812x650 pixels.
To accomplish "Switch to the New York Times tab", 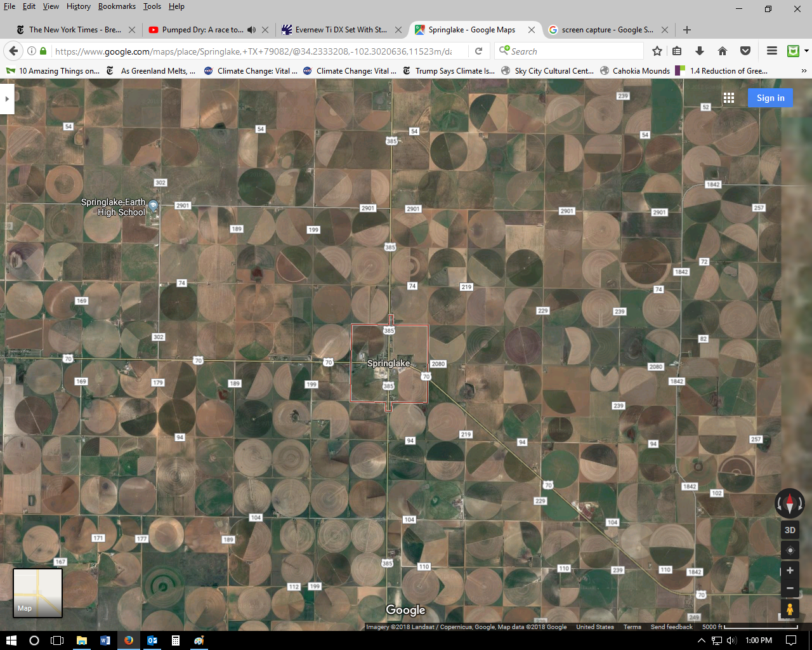I will click(70, 30).
